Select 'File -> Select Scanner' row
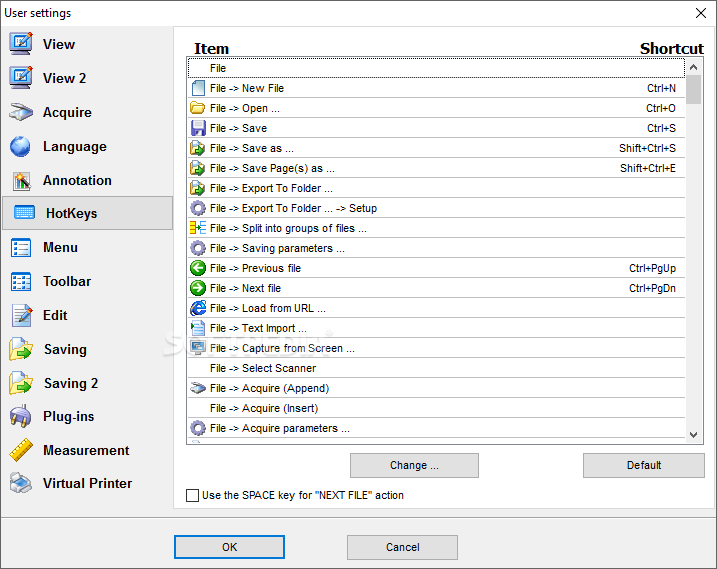 pos(436,368)
